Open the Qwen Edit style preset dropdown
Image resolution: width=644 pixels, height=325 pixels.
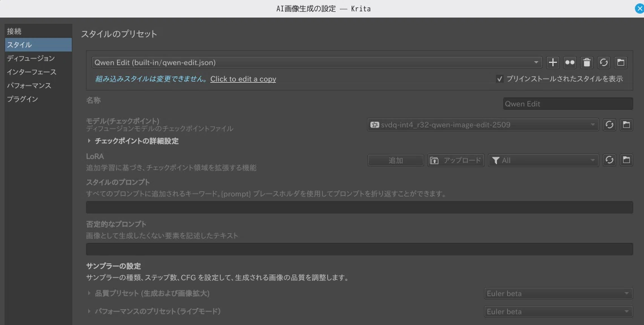317,62
